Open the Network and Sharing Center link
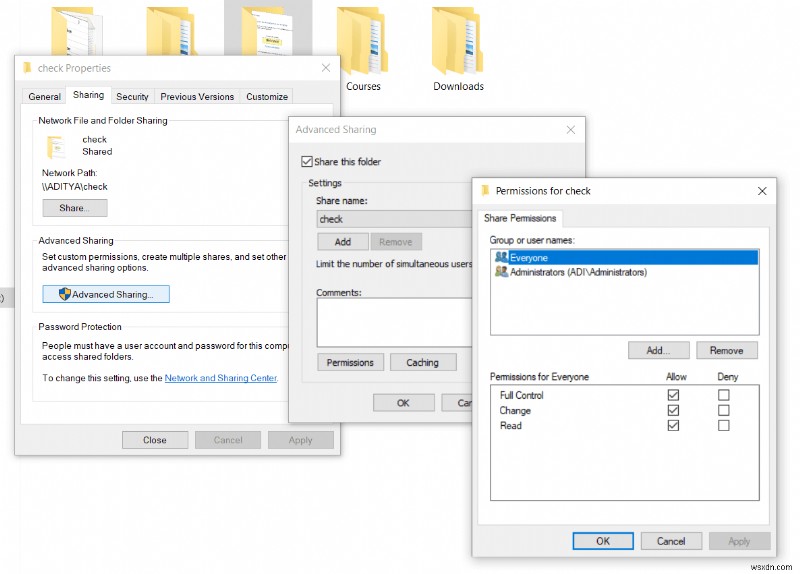The height and width of the screenshot is (574, 800). pos(221,378)
